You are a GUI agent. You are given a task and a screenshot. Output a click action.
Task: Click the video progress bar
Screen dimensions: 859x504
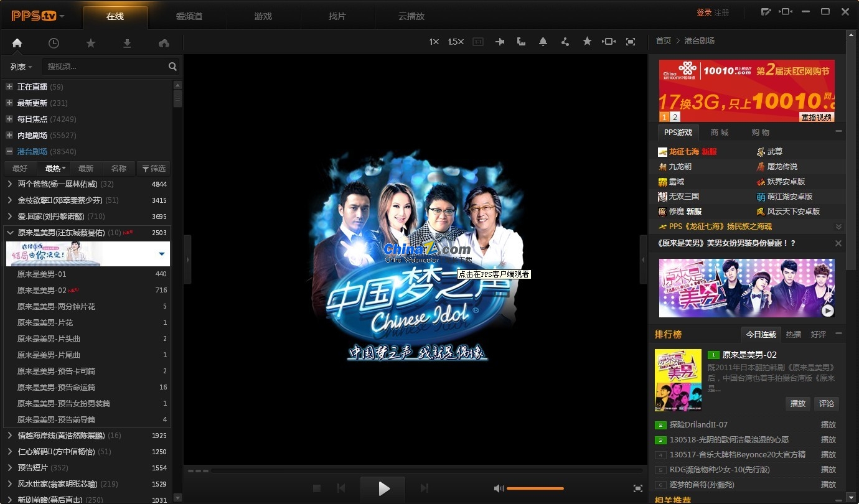pos(428,471)
